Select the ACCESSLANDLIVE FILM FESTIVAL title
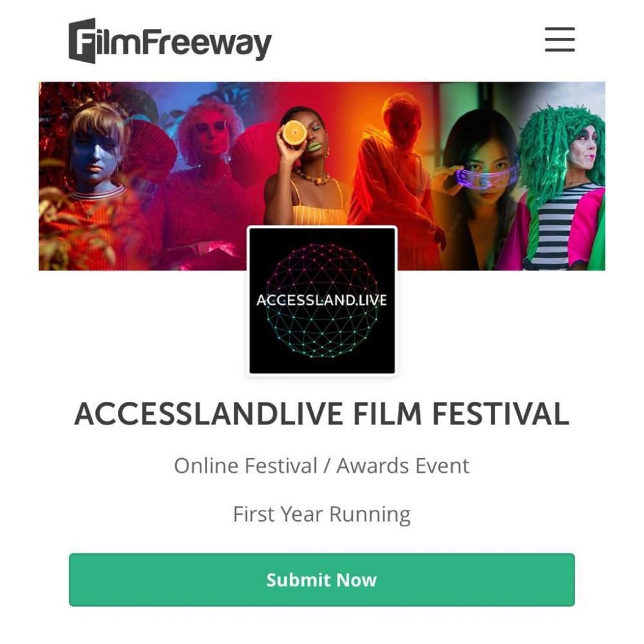The width and height of the screenshot is (644, 644). [x=321, y=413]
